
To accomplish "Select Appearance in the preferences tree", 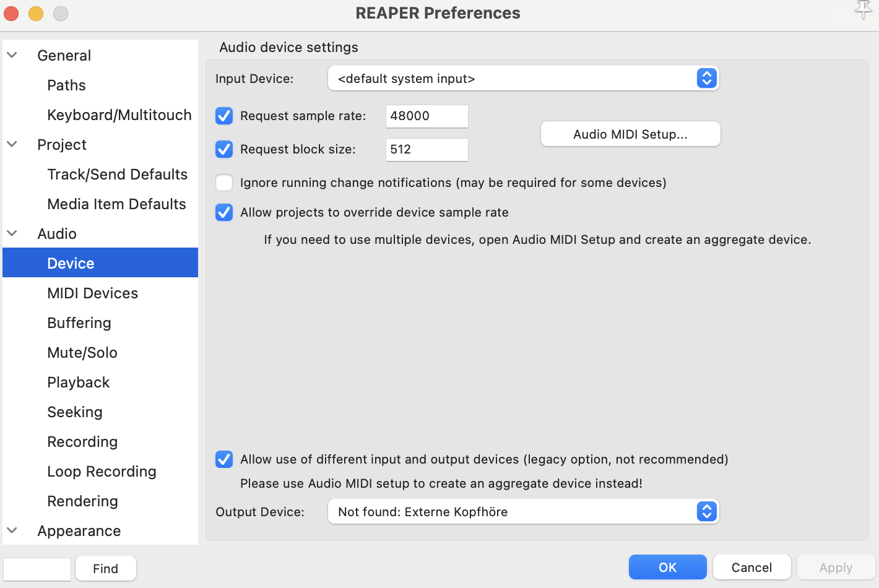I will 79,530.
